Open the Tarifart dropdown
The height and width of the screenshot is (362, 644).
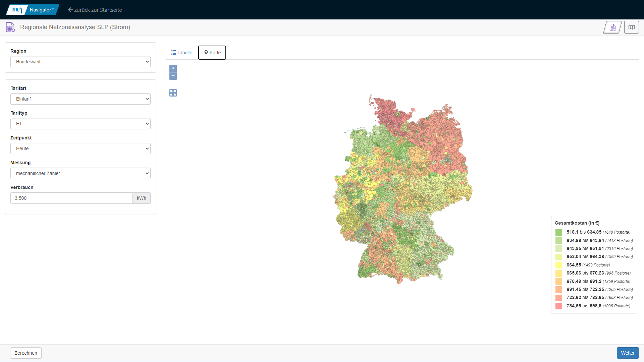click(80, 99)
